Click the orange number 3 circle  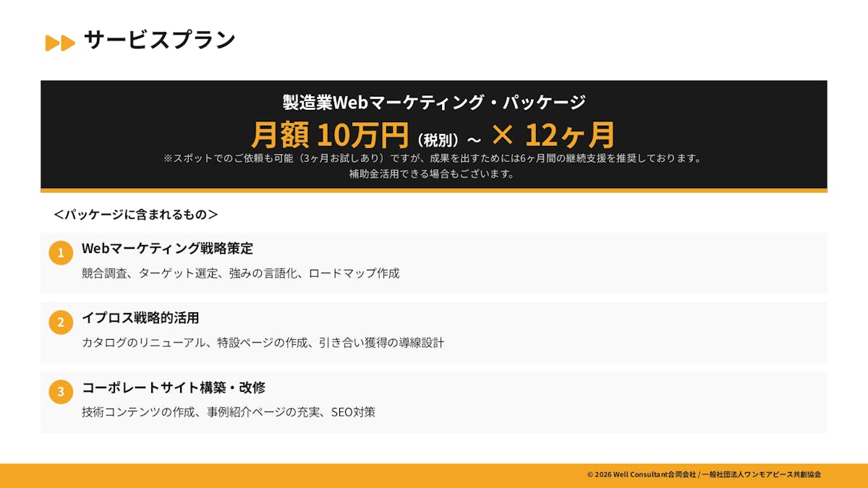click(61, 392)
